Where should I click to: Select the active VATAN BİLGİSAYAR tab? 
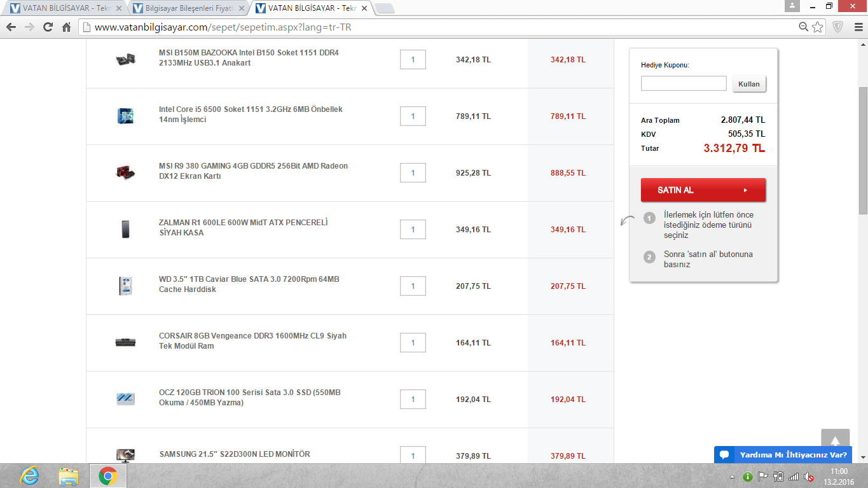point(312,8)
